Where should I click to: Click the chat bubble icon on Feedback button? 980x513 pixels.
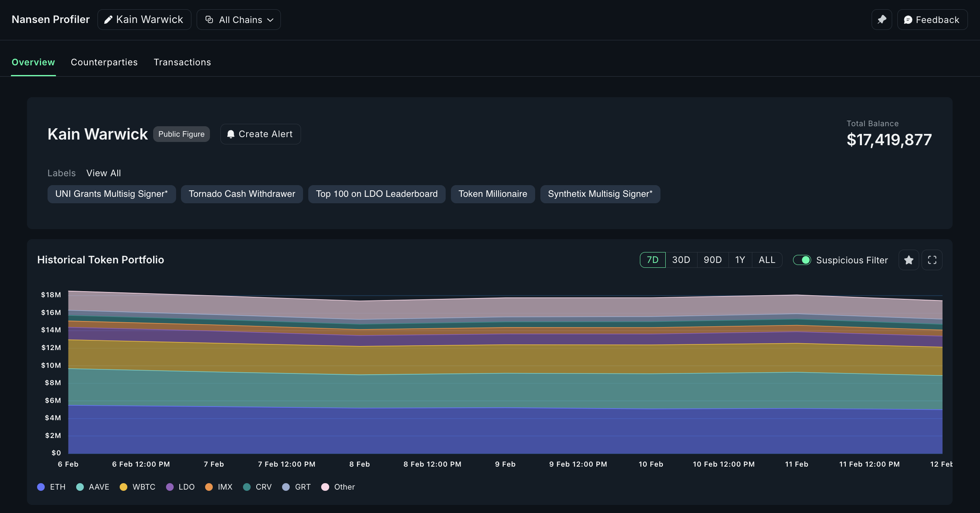coord(907,19)
